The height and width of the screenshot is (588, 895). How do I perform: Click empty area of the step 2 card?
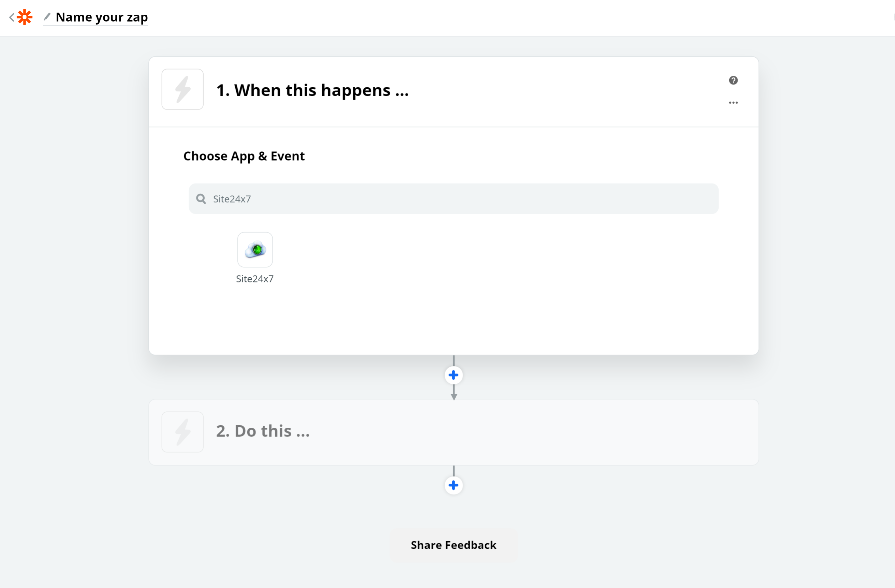point(527,432)
